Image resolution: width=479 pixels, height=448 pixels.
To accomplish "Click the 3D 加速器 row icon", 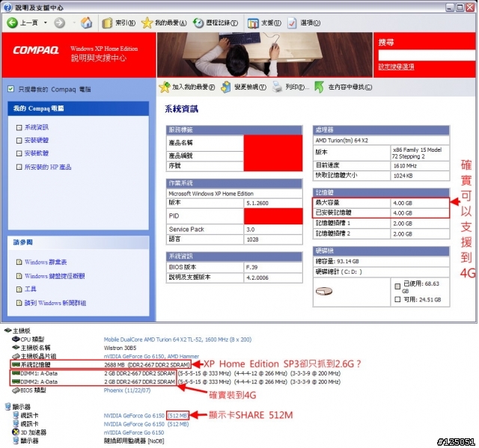I will [x=16, y=432].
